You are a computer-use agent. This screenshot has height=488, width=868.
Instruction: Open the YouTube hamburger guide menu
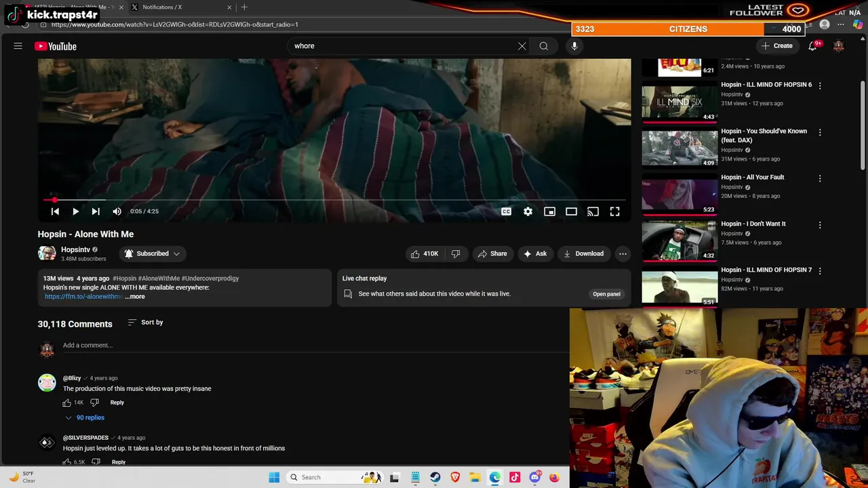tap(18, 46)
